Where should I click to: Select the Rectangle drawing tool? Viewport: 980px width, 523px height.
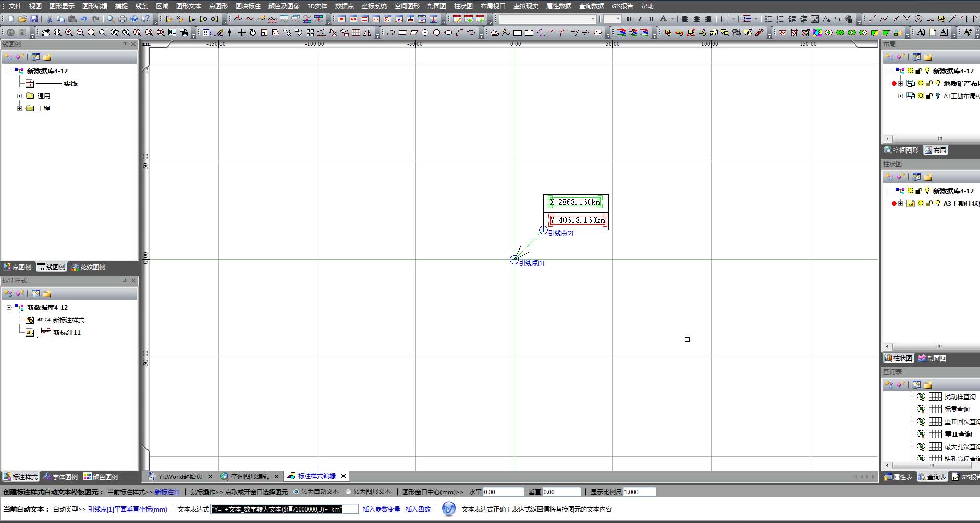click(x=402, y=32)
